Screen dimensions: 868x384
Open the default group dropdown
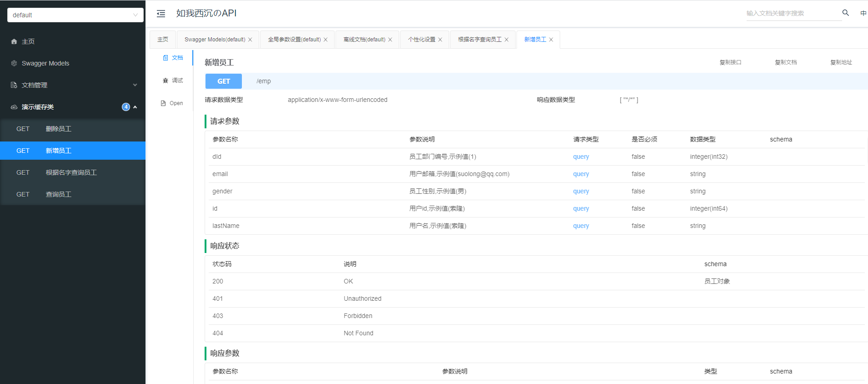[75, 15]
